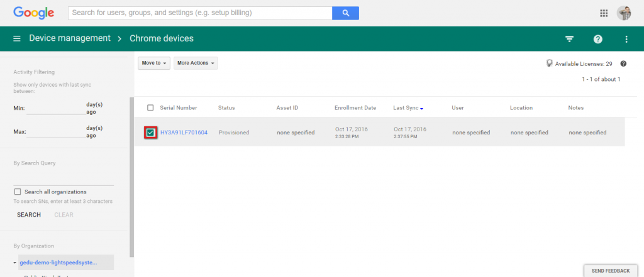
Task: Click the User column header
Action: point(458,108)
